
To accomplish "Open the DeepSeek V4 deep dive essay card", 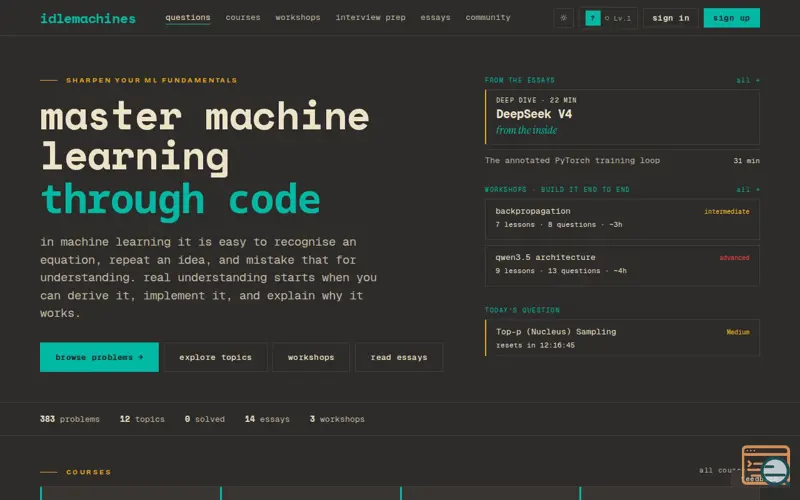I will pos(622,117).
